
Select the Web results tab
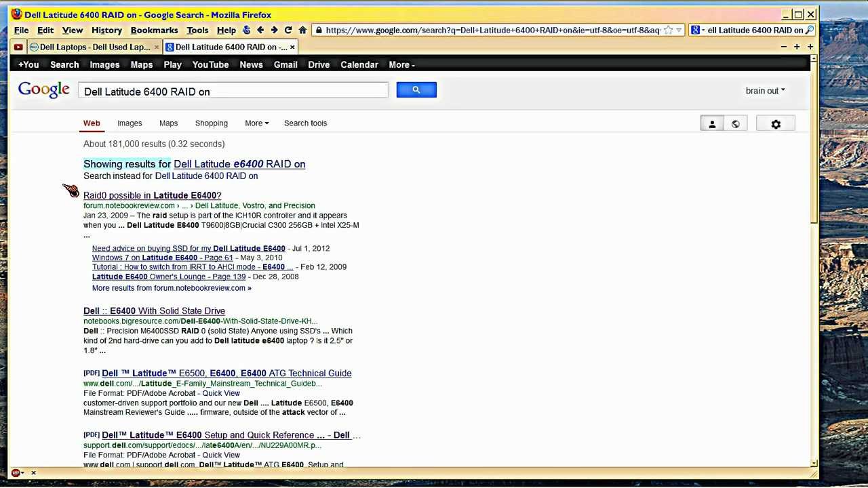[x=92, y=123]
